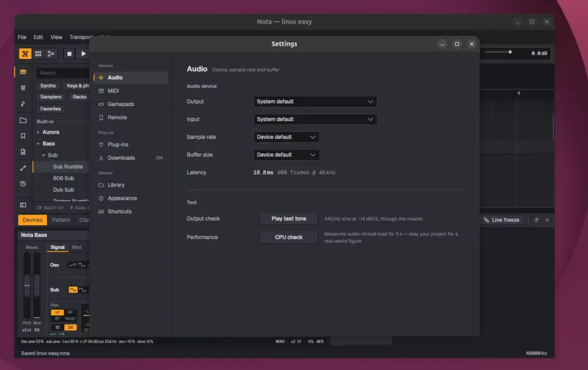
Task: Select the sawtooth wave for Osc
Action: tap(72, 265)
